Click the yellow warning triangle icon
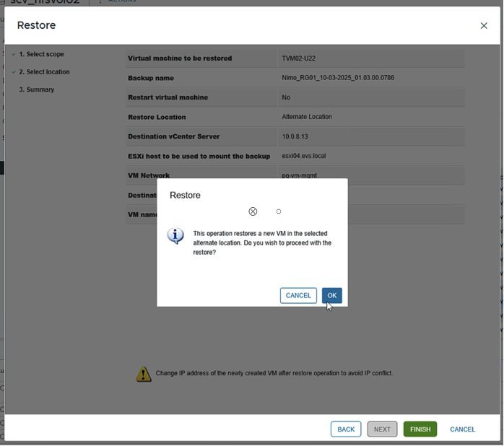Screen dimensions: 504x446 coord(144,374)
